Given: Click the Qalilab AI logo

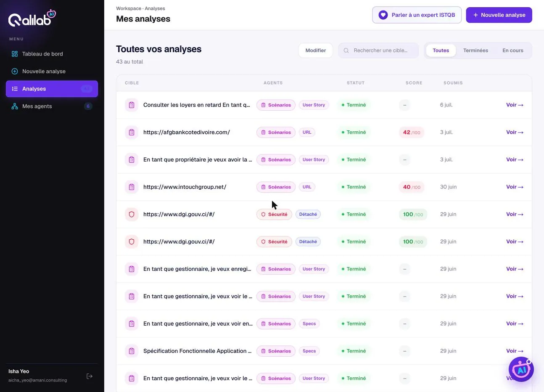Looking at the screenshot, I should (x=32, y=18).
